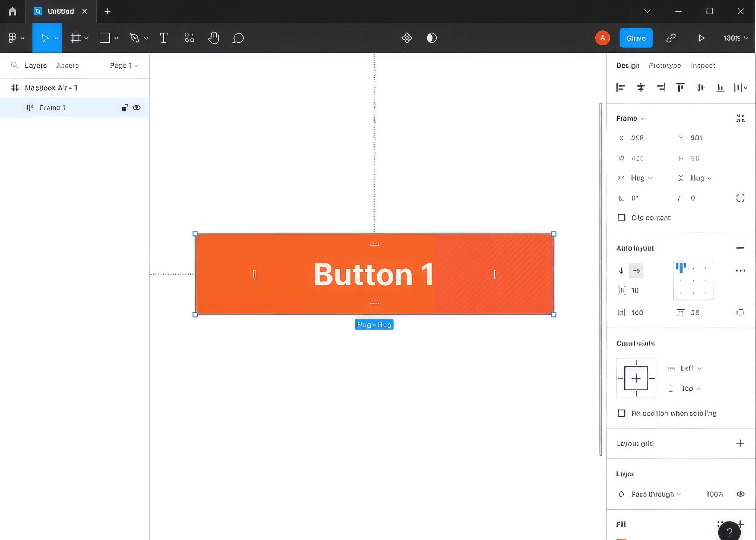The image size is (756, 540).
Task: Open vertical resizing Hug dropdown
Action: pos(701,178)
